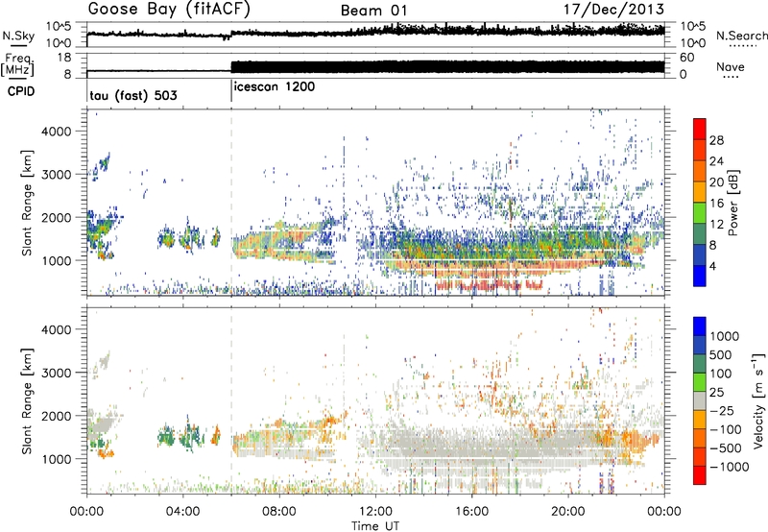
Task: Click the red bottom segment of Velocity colorbar
Action: click(x=700, y=475)
